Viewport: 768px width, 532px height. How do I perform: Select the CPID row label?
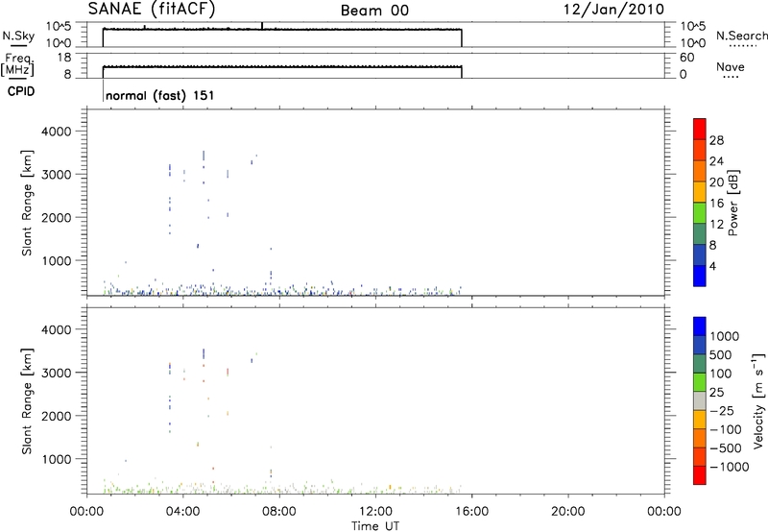(21, 91)
